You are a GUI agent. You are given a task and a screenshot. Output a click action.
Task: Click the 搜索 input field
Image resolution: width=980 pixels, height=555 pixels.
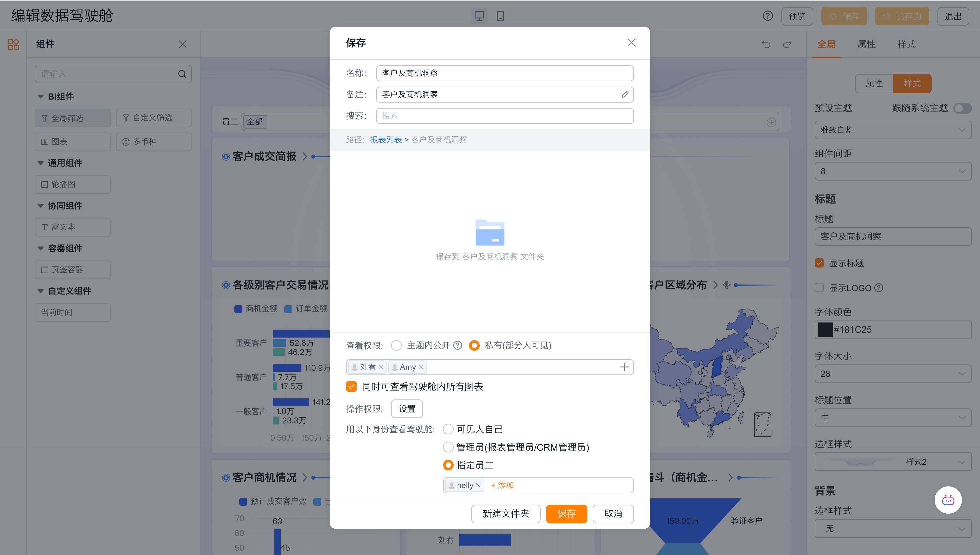point(504,116)
